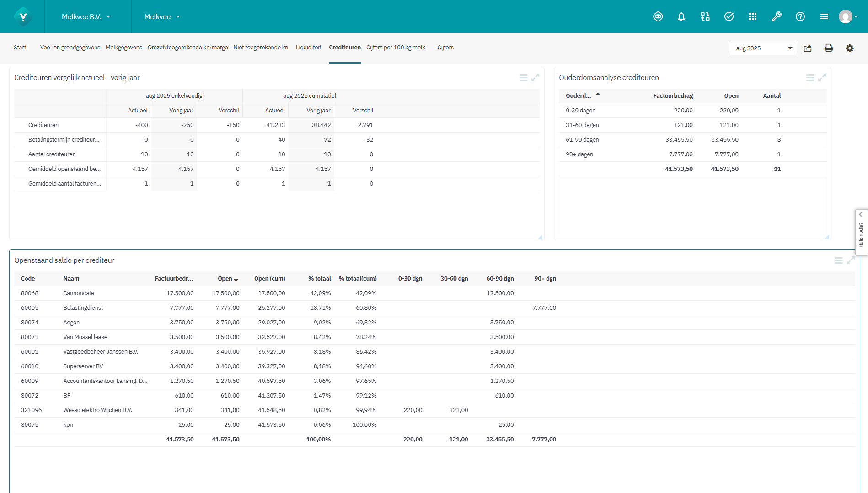Viewport: 868px width, 493px height.
Task: Click the wrench tools icon
Action: point(776,17)
